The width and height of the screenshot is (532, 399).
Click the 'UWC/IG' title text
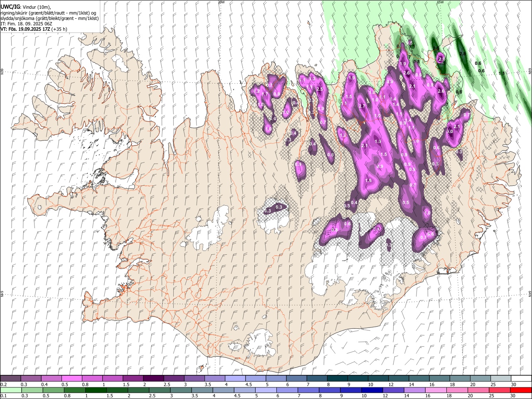[10, 7]
